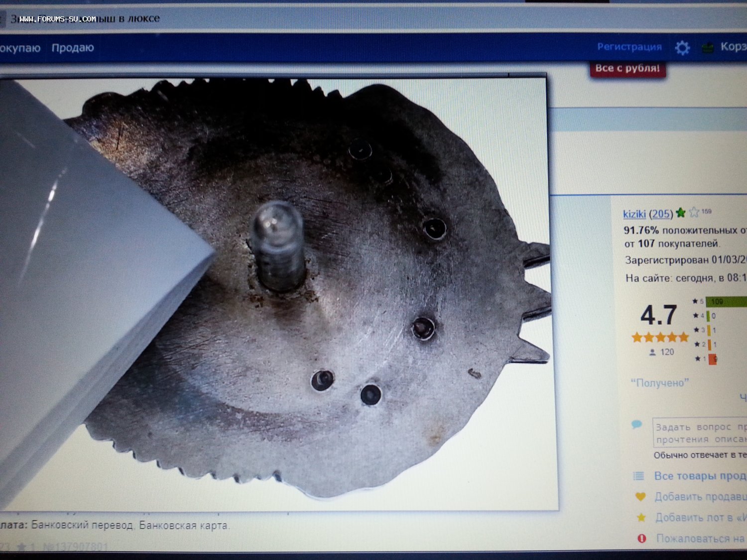This screenshot has width=747, height=560.
Task: Open seller kiziki's profile link
Action: 634,214
